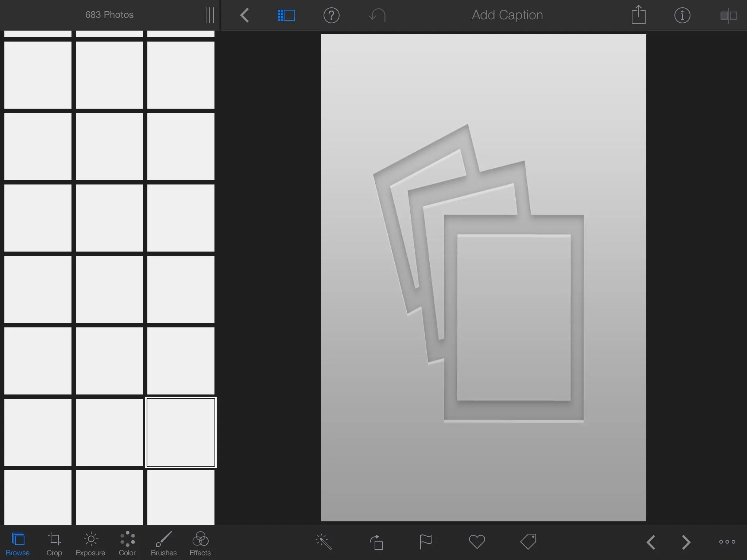Toggle show original comparison icon
Screen dimensions: 747x560
728,15
